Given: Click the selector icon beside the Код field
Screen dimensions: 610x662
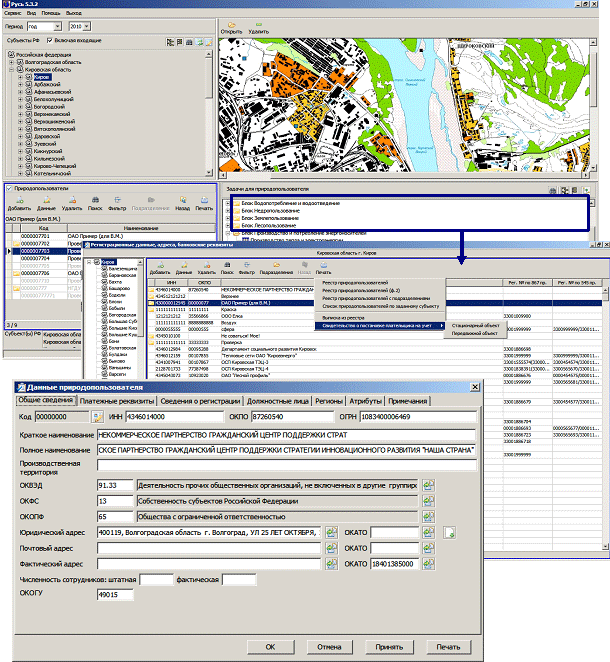Looking at the screenshot, I should click(97, 417).
